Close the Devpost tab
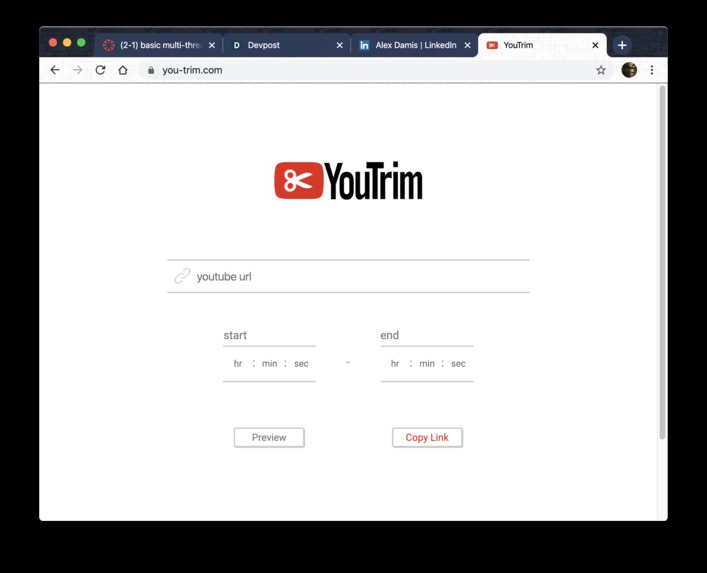Screen dimensions: 707x573 (x=340, y=45)
